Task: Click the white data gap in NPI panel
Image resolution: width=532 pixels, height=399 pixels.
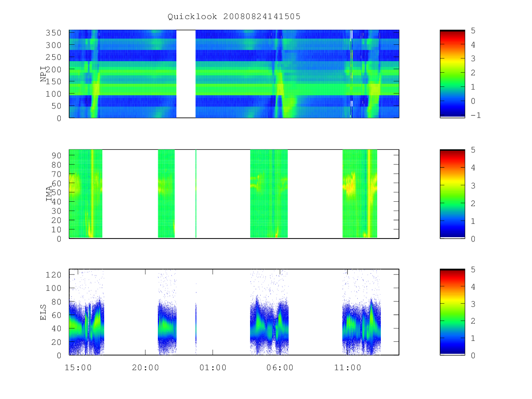Action: 186,74
